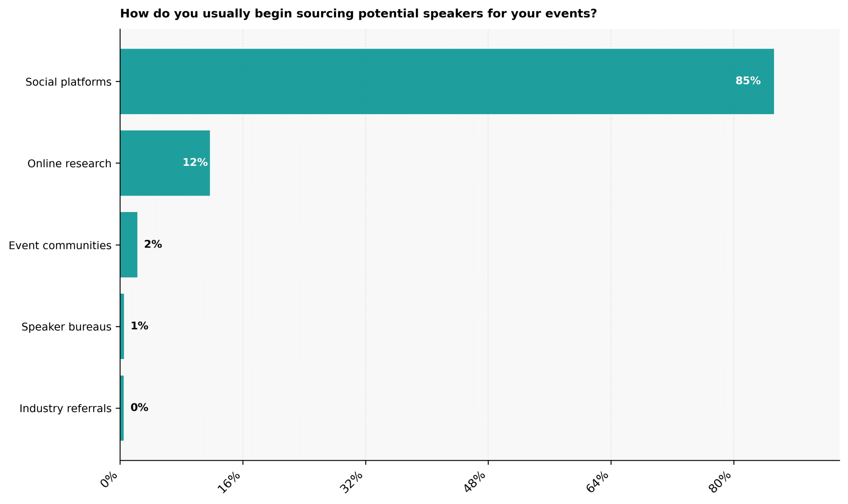Select the 32% x-axis tick label
This screenshot has height=504, width=848.
(x=352, y=482)
